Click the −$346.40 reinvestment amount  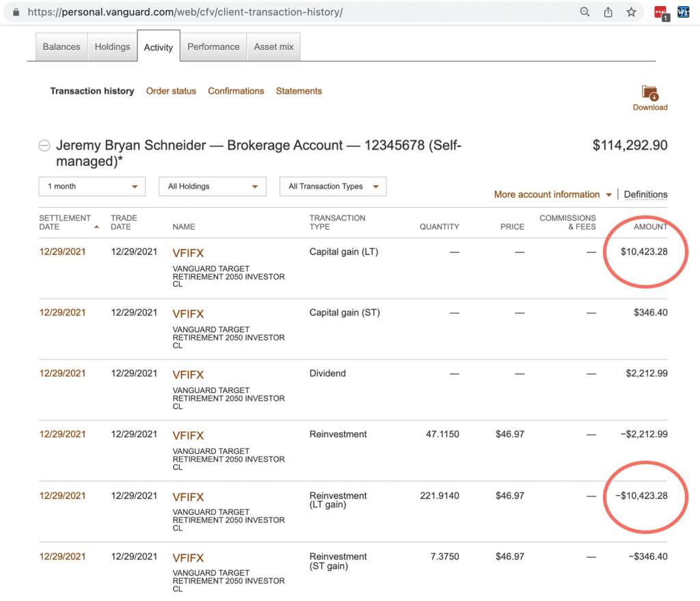tap(648, 557)
